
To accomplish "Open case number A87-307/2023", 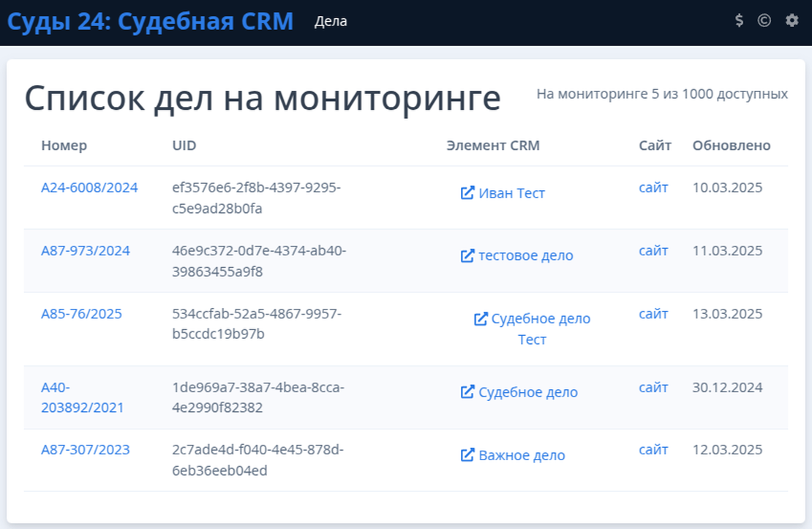I will tap(86, 450).
